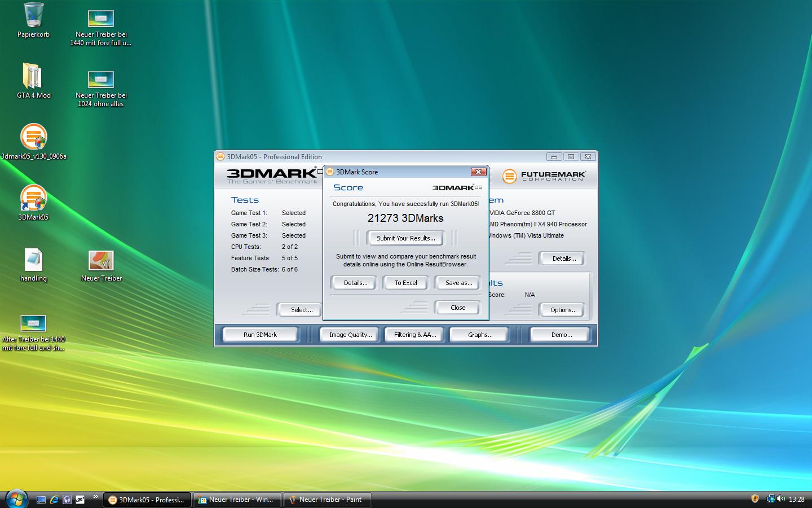The image size is (812, 508).
Task: Launch Internet Explorer from quick launch
Action: [54, 500]
